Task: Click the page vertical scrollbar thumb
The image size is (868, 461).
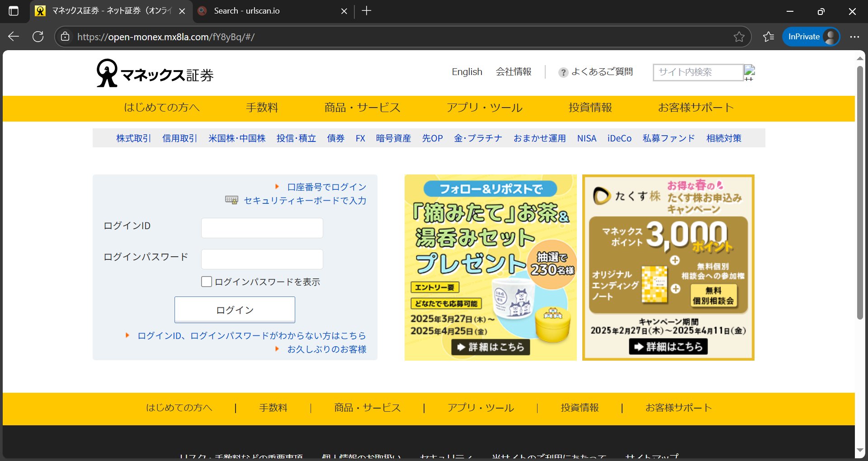Action: 860,193
